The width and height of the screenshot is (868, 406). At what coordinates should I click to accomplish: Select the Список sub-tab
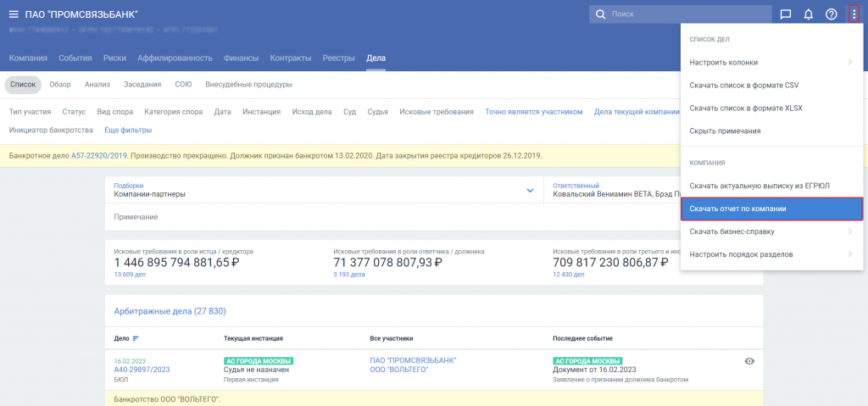[x=23, y=85]
